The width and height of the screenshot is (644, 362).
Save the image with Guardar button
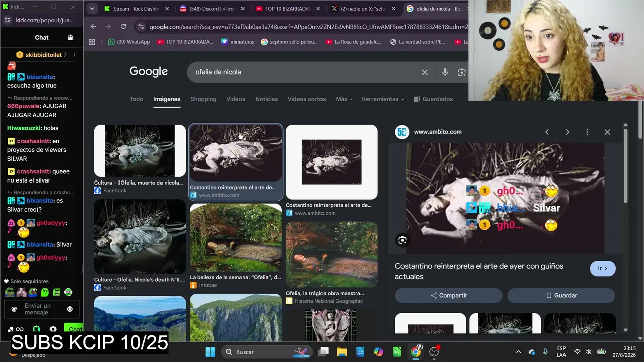click(x=561, y=295)
